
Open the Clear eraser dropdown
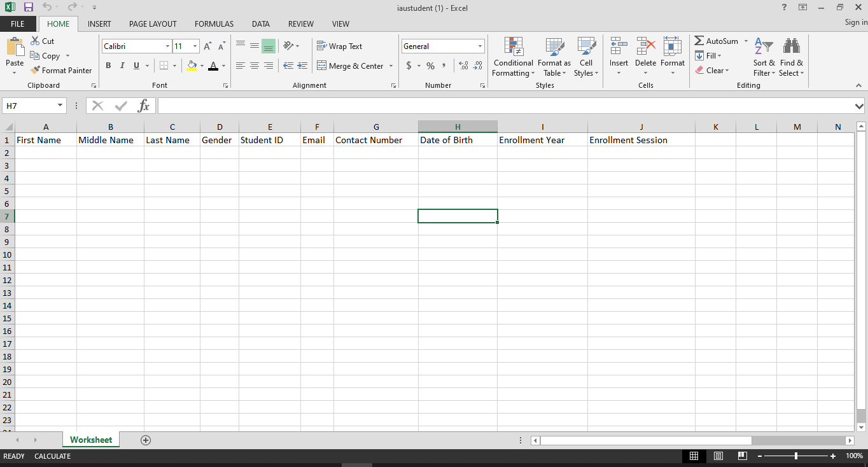[712, 71]
